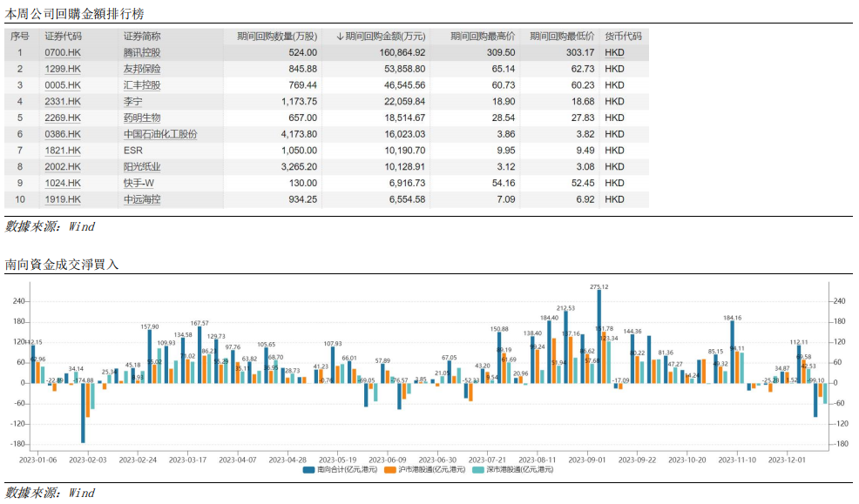The image size is (859, 504).
Task: Select the buyback amount value 46,545.56
Action: (x=405, y=85)
